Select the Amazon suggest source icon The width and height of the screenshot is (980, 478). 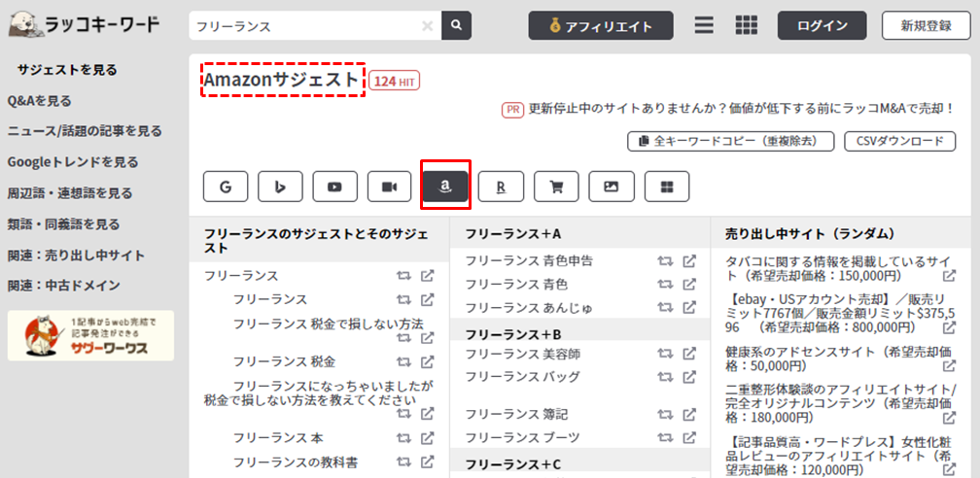[x=445, y=187]
